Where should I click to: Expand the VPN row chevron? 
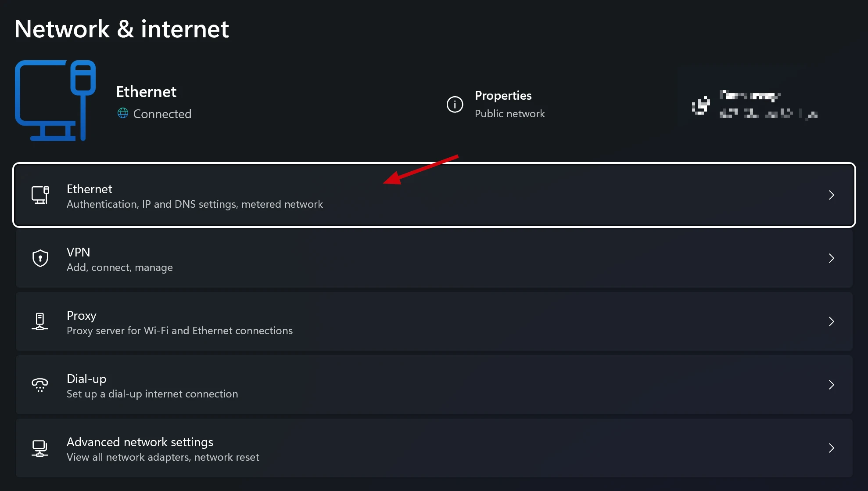831,258
